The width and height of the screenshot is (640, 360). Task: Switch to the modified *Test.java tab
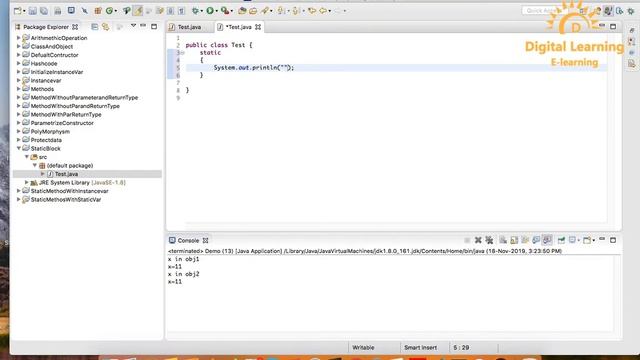pyautogui.click(x=239, y=27)
